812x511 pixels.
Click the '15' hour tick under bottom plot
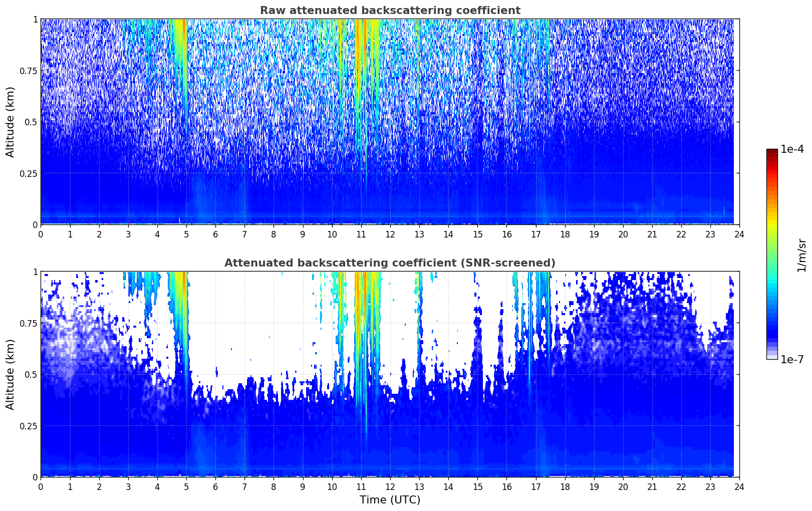(477, 486)
